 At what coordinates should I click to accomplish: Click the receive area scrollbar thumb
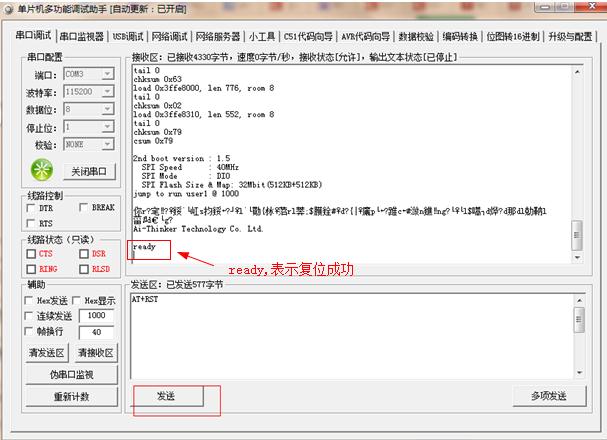click(577, 235)
